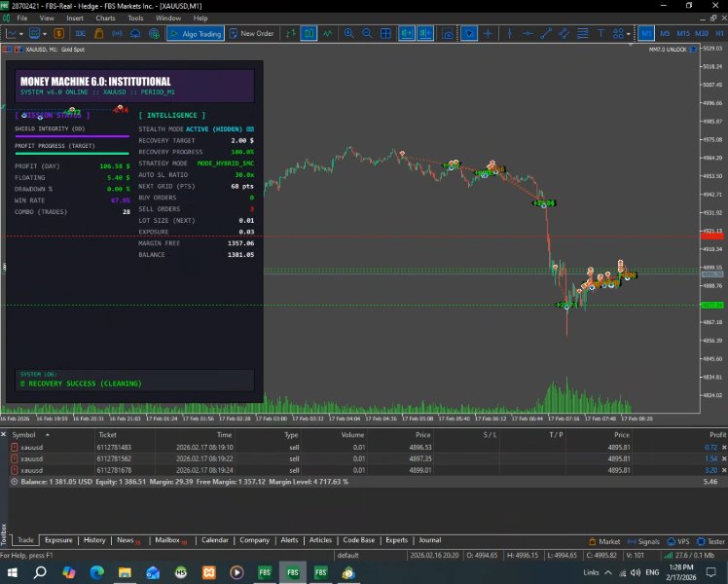Click the Profit column header

click(717, 435)
